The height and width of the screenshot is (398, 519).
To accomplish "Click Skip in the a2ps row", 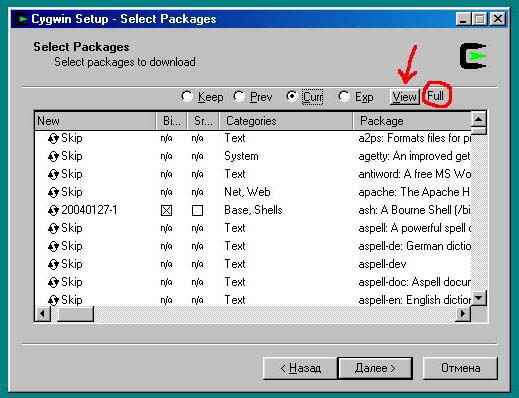I will [x=72, y=138].
